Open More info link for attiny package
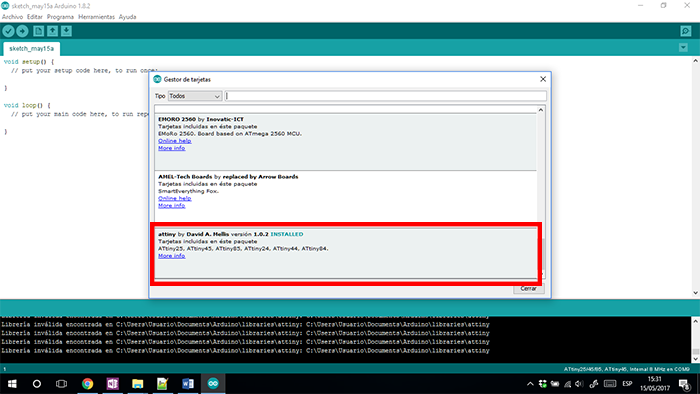 [x=171, y=256]
